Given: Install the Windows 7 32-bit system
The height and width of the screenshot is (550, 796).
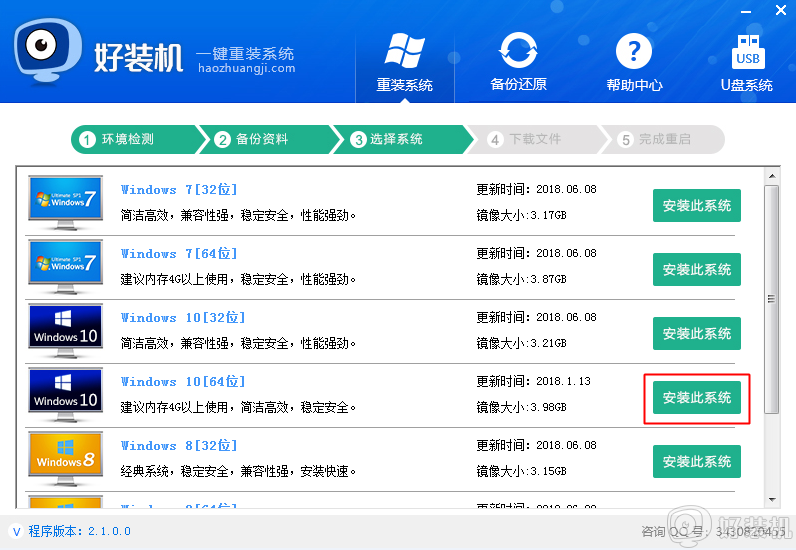Looking at the screenshot, I should click(696, 206).
